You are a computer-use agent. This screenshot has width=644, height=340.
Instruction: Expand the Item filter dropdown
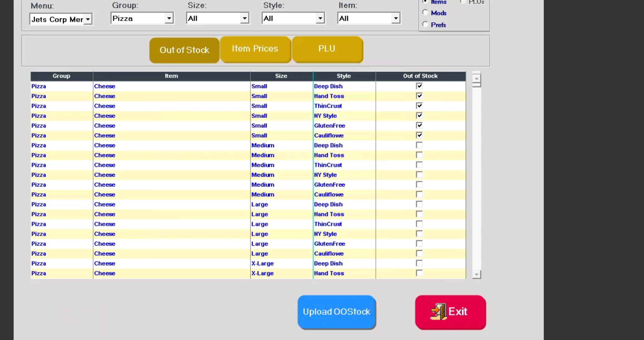click(x=396, y=18)
